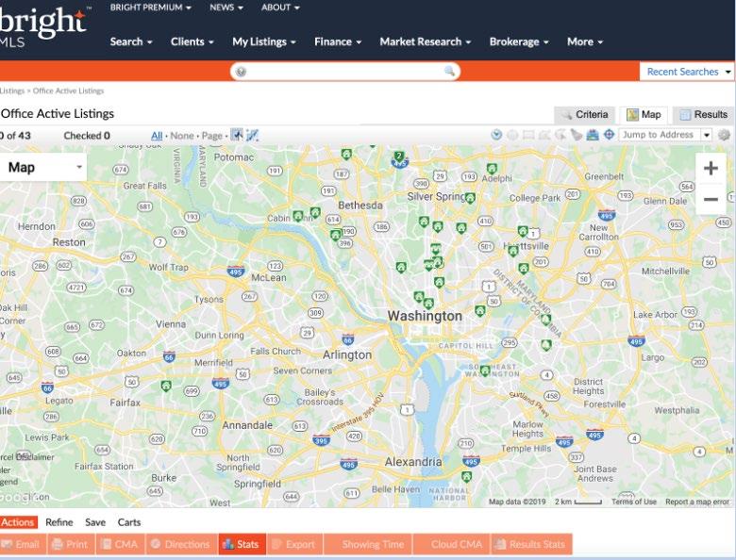Screen dimensions: 736x560
Task: Select the Actions tab
Action: [18, 522]
